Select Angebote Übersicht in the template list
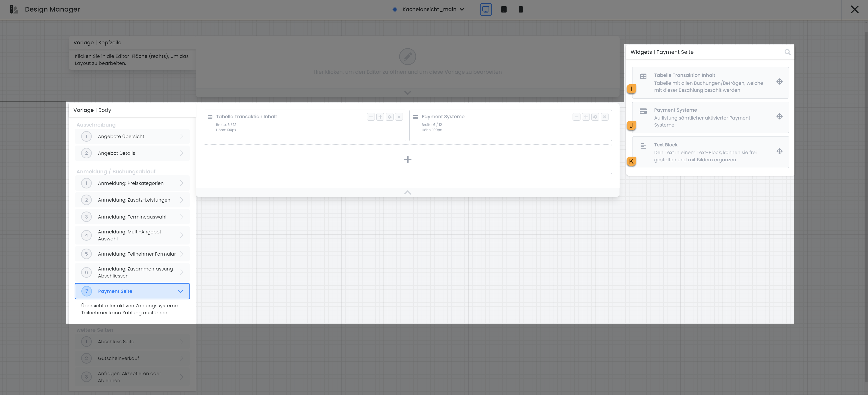This screenshot has width=868, height=395. [132, 136]
